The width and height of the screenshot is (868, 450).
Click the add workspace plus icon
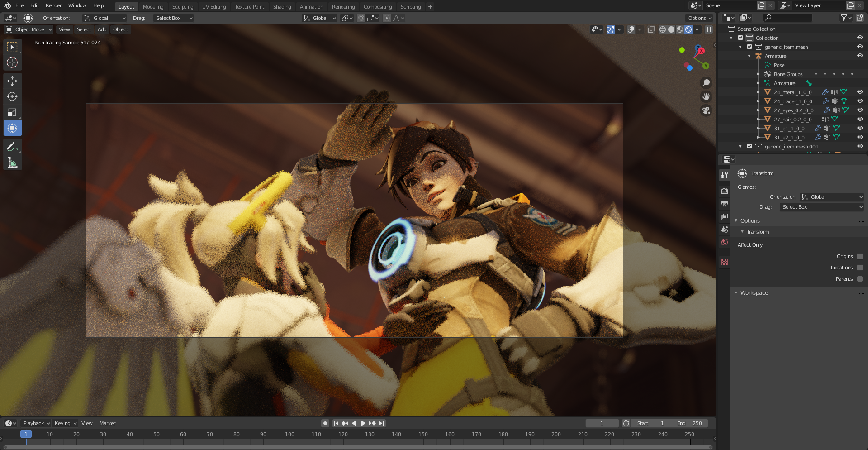[x=430, y=7]
